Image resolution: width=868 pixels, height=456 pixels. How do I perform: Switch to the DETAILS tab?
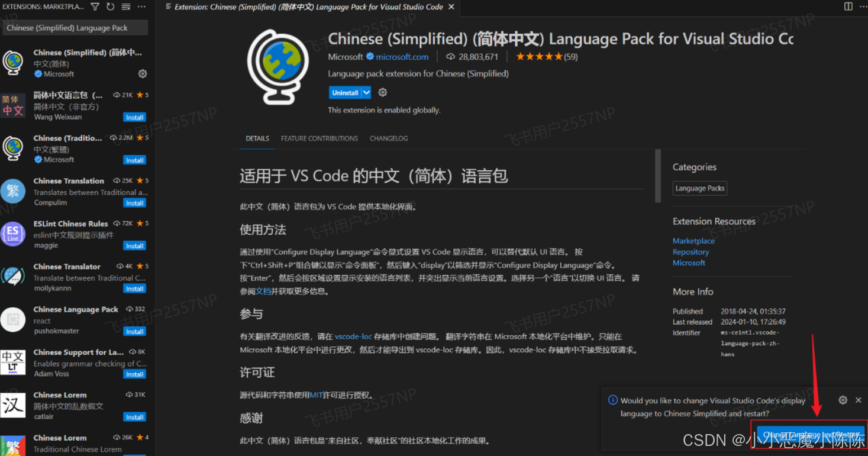(x=257, y=138)
